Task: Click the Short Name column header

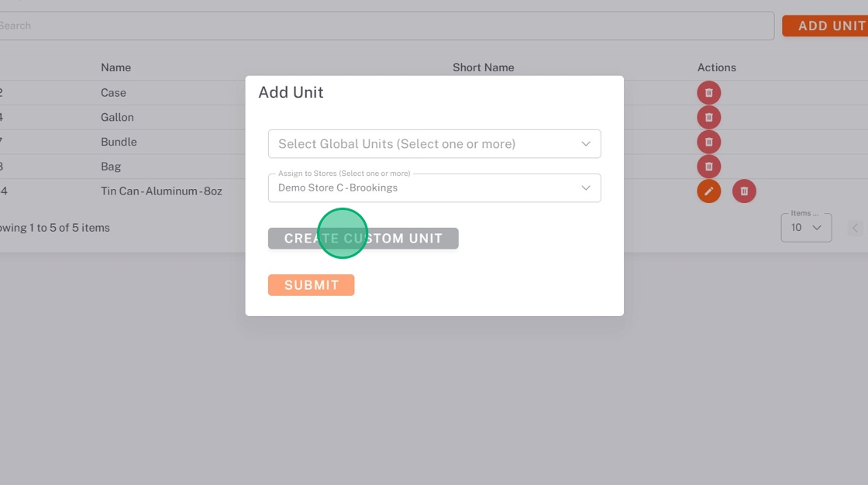Action: (483, 67)
